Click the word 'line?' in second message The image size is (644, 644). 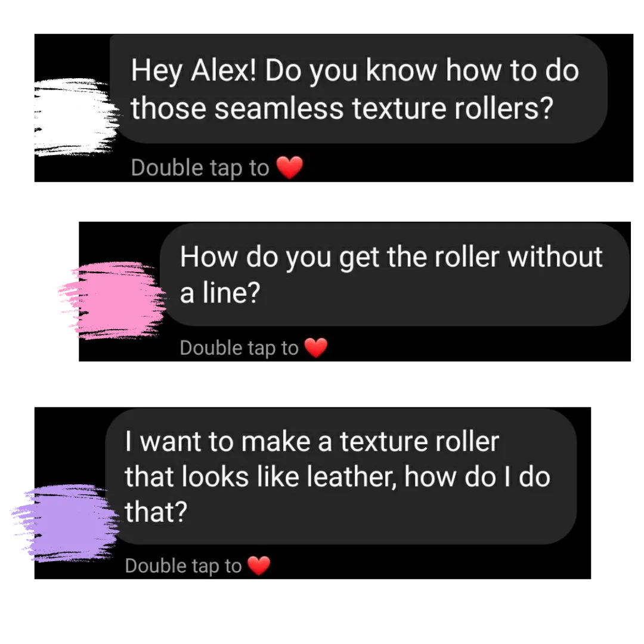click(231, 293)
